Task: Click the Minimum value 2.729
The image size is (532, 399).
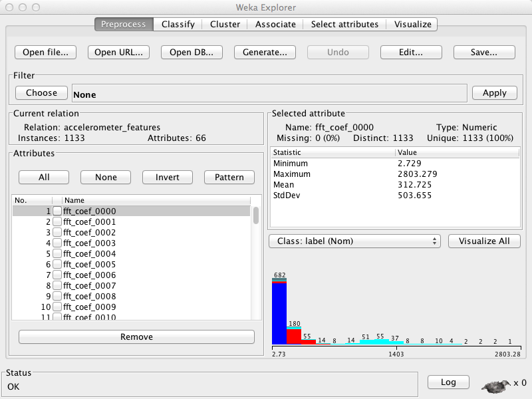Action: point(410,163)
